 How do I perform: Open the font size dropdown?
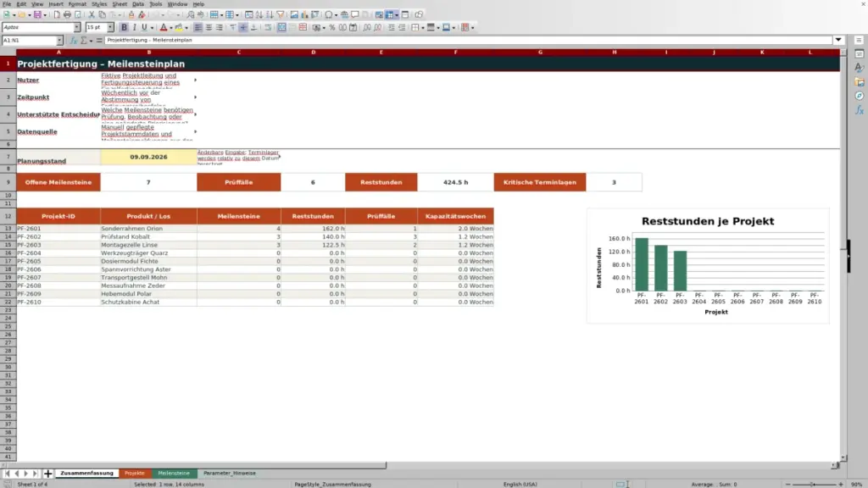(x=110, y=28)
